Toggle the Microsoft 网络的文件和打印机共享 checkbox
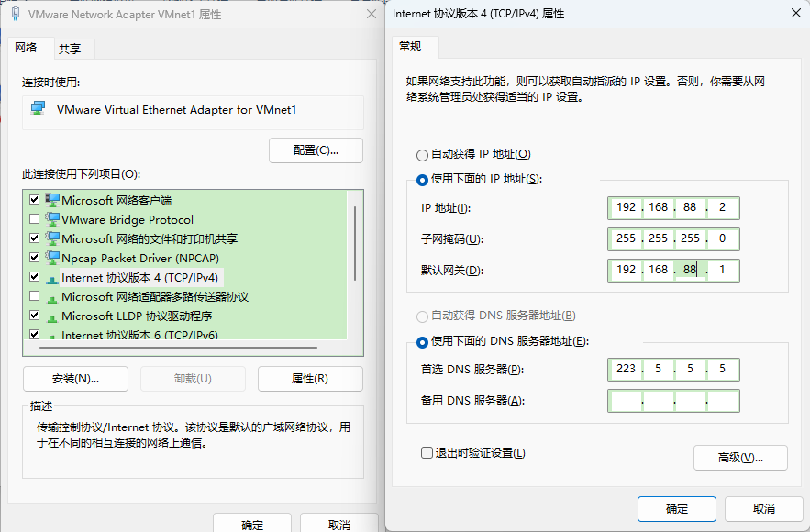Viewport: 810px width, 532px height. pos(35,238)
